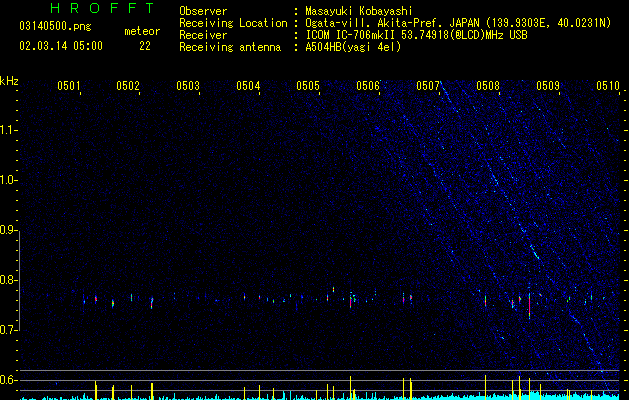This screenshot has width=629, height=400.
Task: Click the 0505 time marker
Action: tap(308, 85)
